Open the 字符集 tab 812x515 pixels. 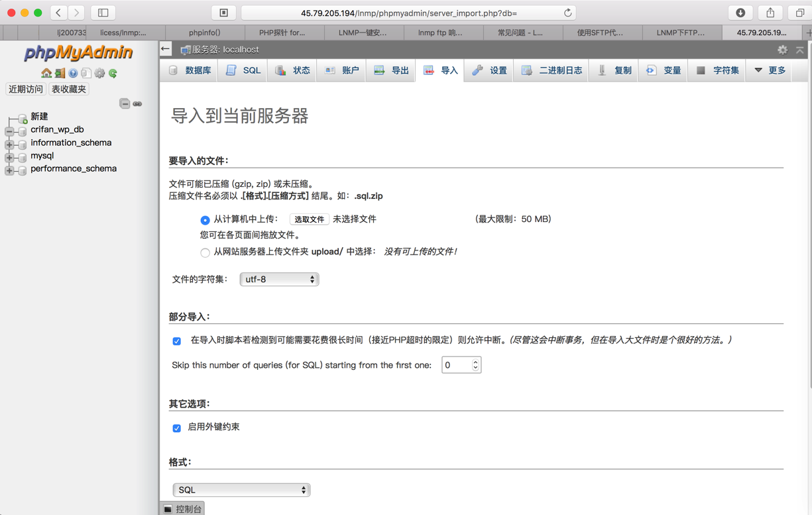point(717,70)
